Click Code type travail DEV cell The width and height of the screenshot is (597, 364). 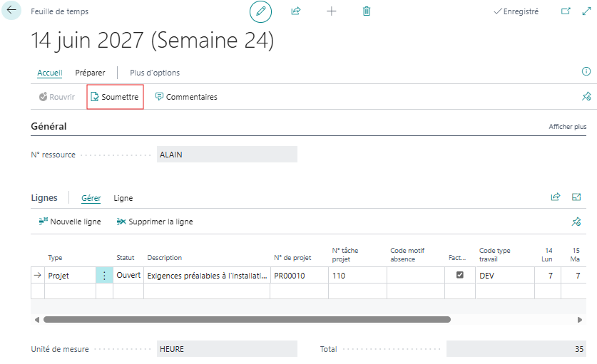coord(505,276)
